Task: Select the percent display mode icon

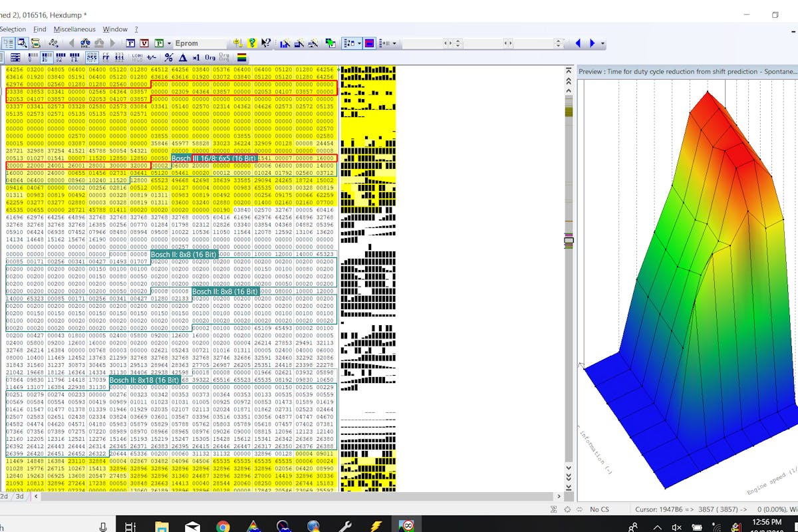Action: [169, 58]
